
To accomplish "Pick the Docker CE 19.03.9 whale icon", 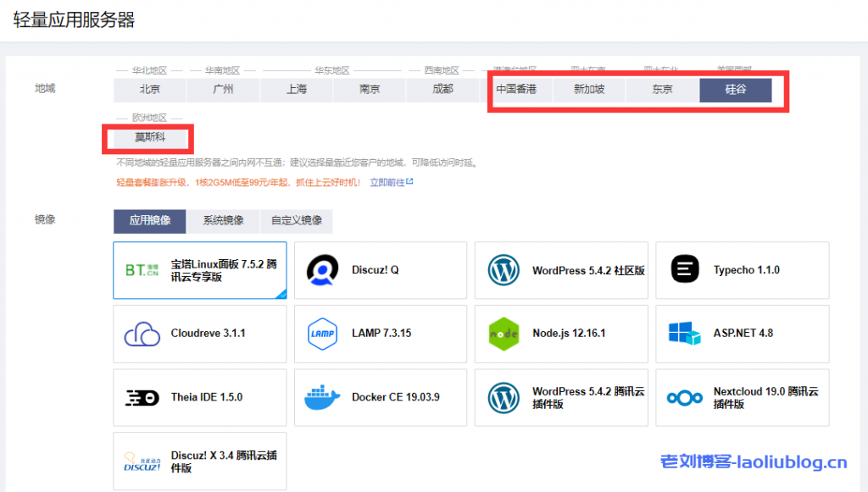I will point(323,397).
